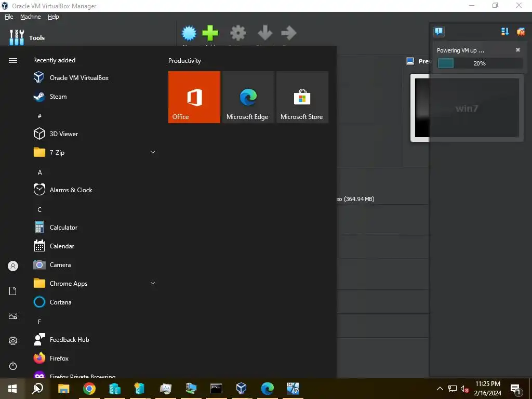This screenshot has height=399, width=532.
Task: Click the Power button in Start
Action: 13,366
